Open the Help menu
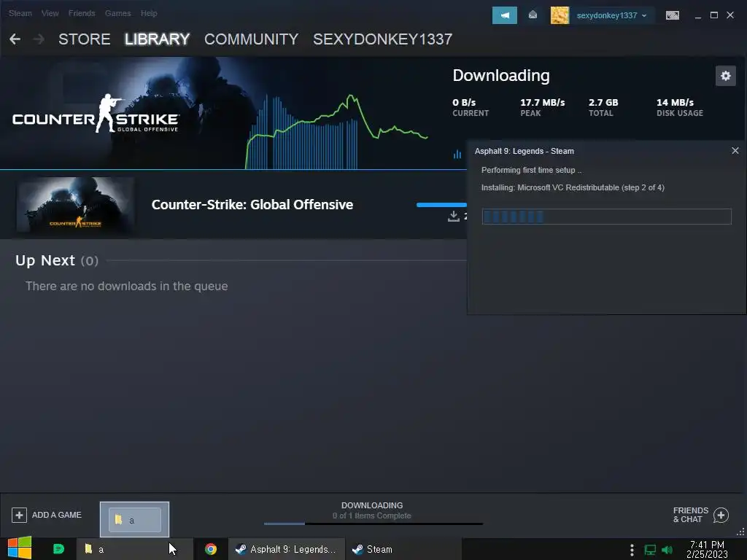 [x=149, y=13]
